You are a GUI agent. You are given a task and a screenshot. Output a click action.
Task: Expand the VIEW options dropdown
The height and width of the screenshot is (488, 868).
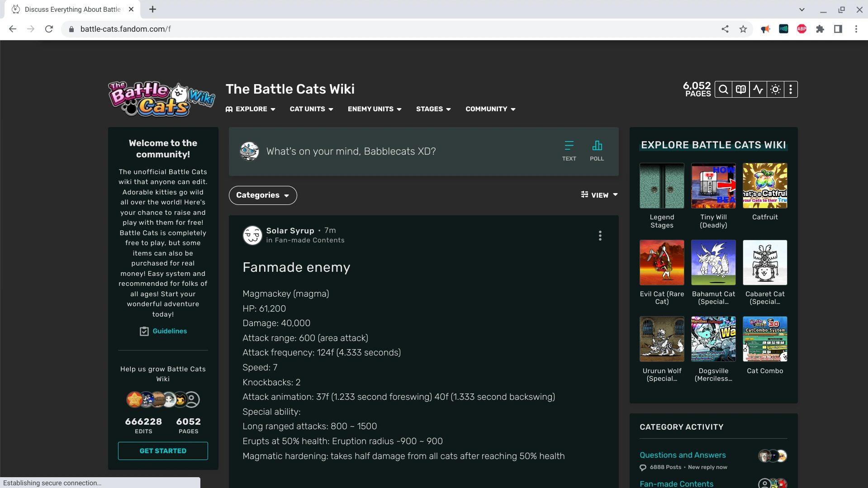tap(599, 195)
